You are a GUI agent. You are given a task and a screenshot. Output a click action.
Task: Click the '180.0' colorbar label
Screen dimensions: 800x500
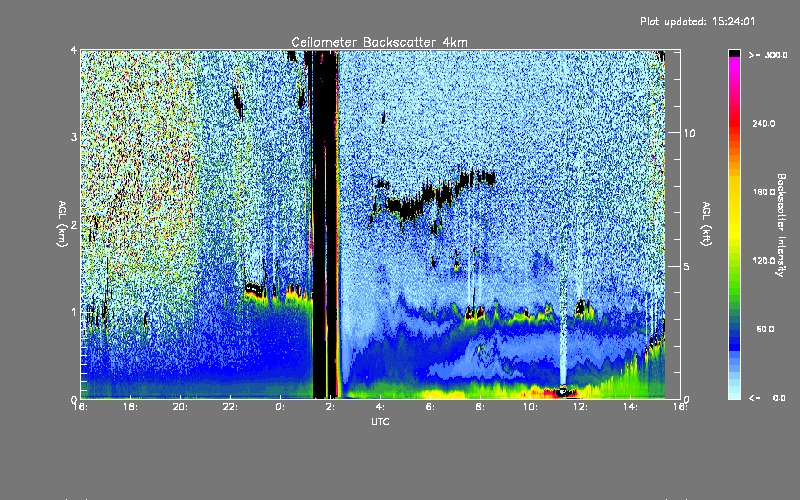(x=764, y=192)
